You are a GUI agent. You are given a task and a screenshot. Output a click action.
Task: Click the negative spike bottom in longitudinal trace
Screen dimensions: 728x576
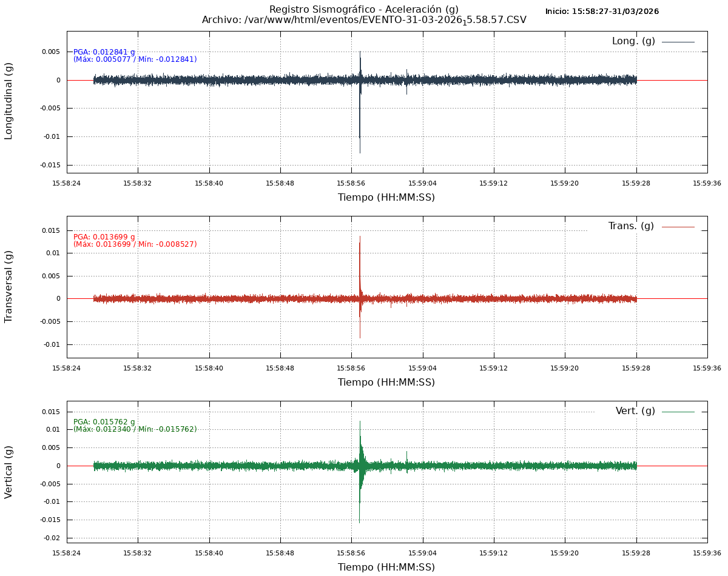(360, 152)
